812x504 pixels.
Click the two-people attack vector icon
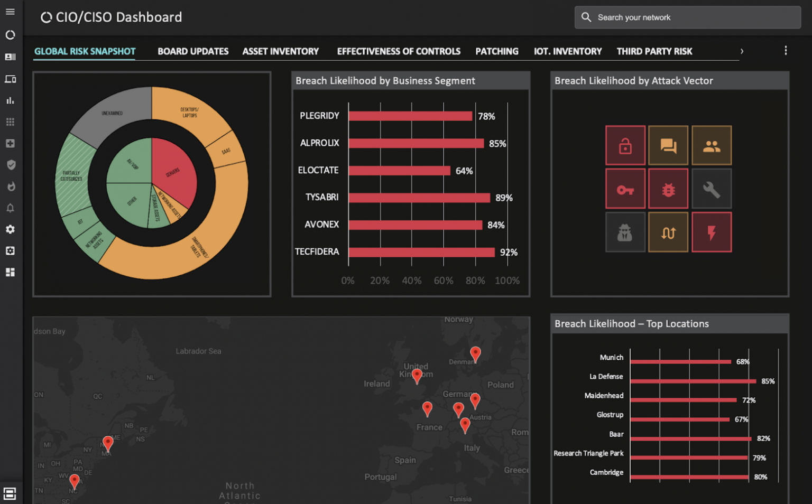click(711, 145)
